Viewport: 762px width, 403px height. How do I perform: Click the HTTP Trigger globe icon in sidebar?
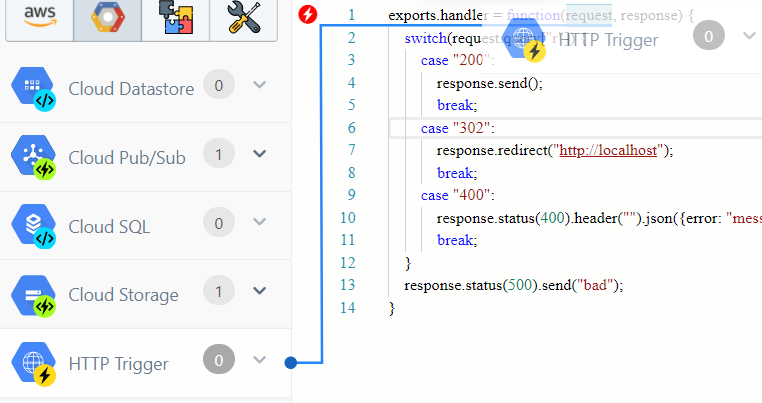click(x=34, y=364)
